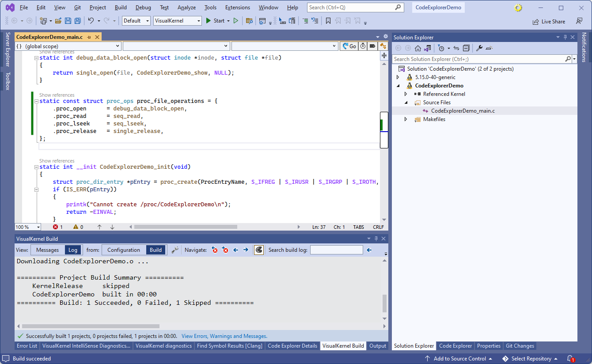Click the Search build log field
Screen dimensions: 592x364
click(337, 250)
